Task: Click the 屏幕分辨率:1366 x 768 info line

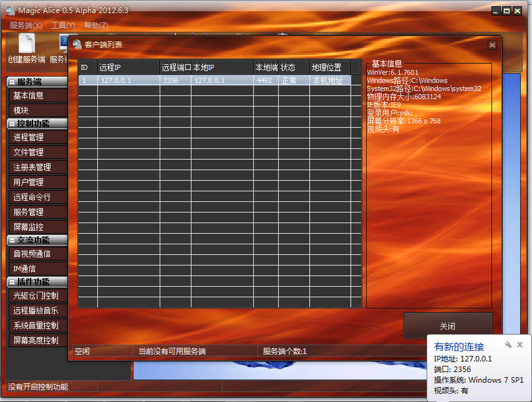Action: pos(404,121)
